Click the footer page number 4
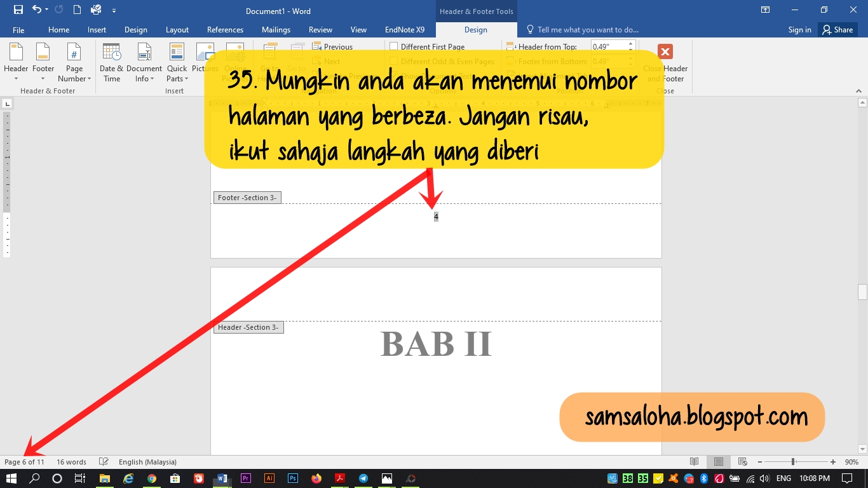868x488 pixels. coord(436,217)
